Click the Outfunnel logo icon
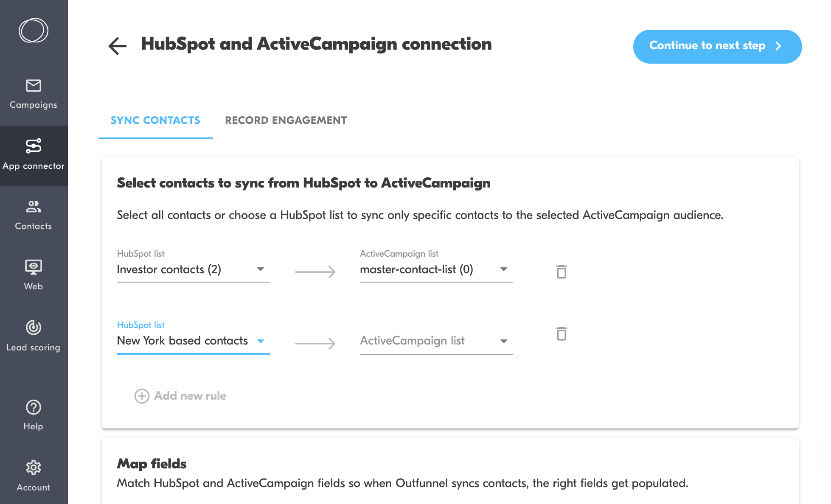831x504 pixels. tap(34, 31)
